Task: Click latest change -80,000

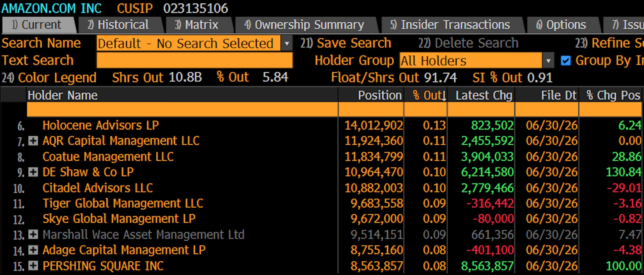Action: click(493, 219)
